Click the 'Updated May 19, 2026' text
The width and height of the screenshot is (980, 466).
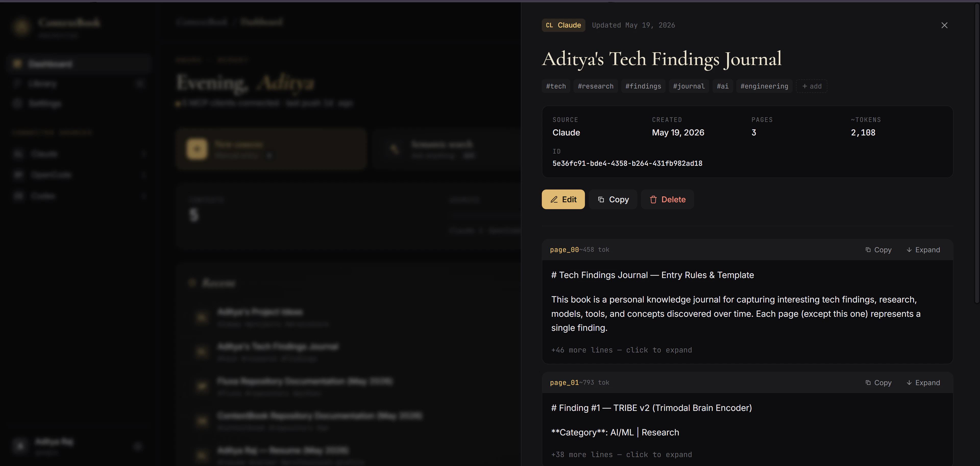[633, 25]
